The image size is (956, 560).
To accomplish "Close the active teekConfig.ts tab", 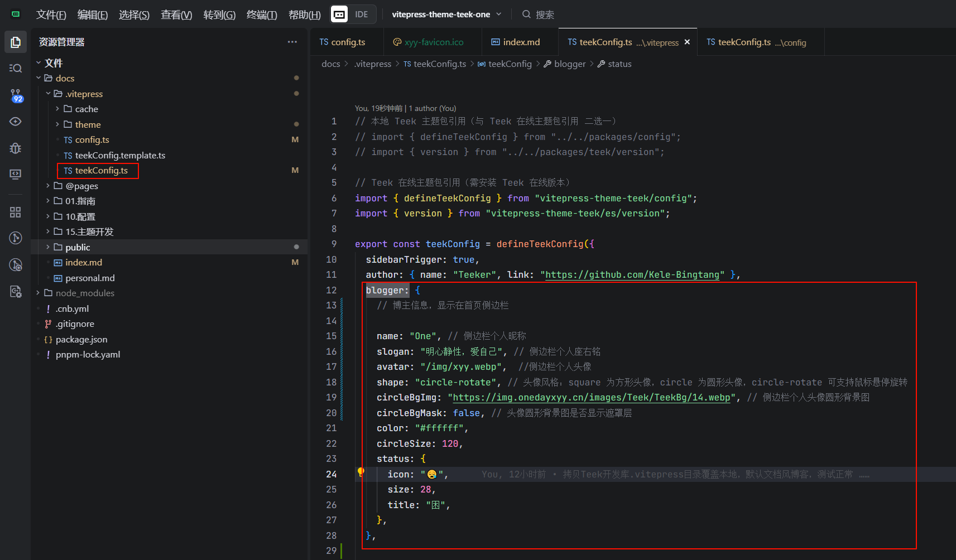I will pyautogui.click(x=687, y=42).
